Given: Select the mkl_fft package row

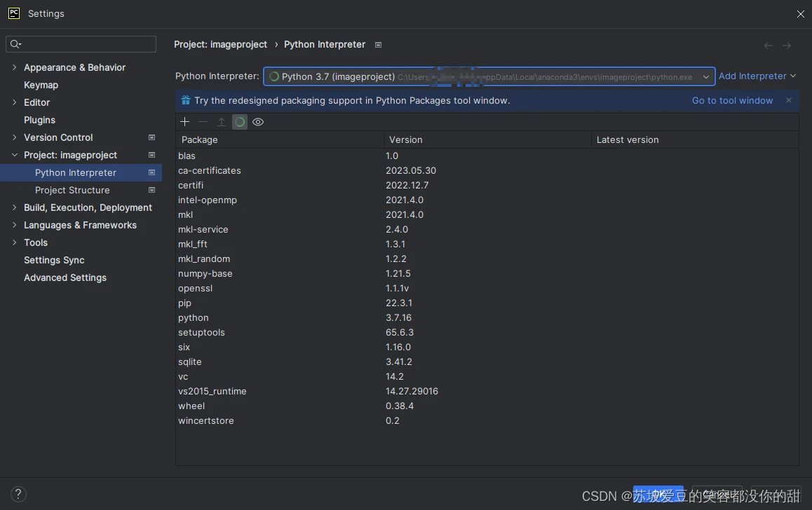Looking at the screenshot, I should click(487, 244).
